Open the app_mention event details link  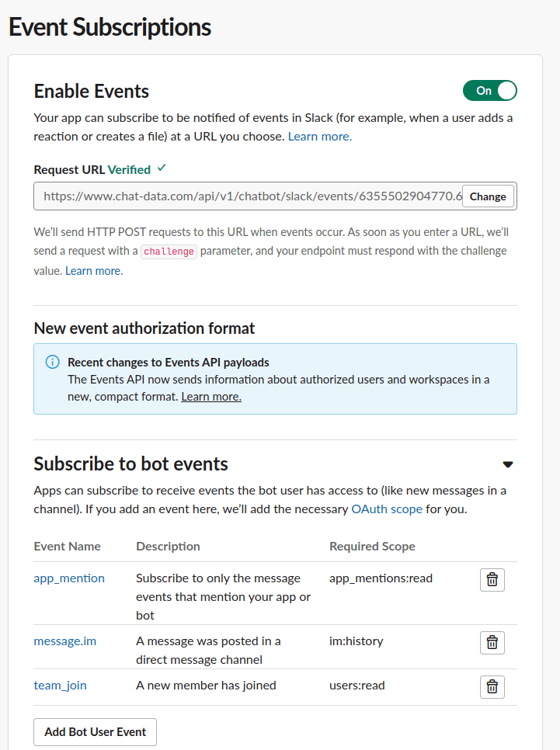(x=68, y=578)
